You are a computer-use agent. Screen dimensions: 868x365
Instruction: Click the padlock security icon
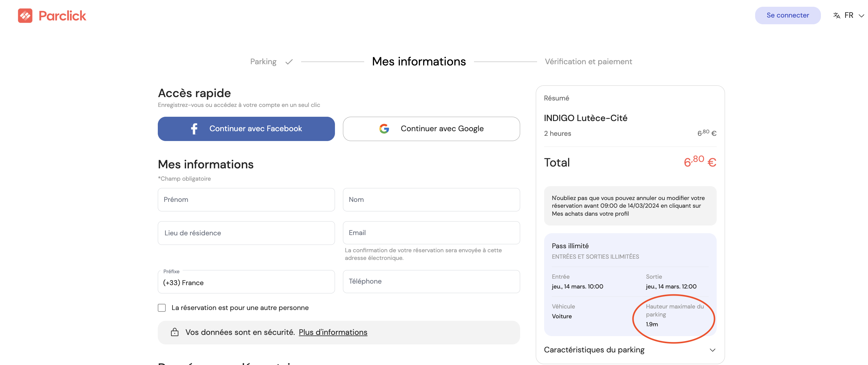point(174,332)
